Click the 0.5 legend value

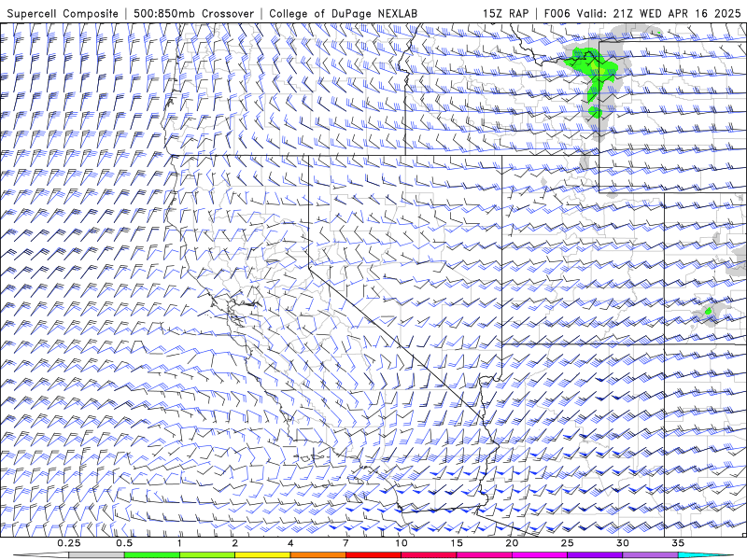pos(124,543)
